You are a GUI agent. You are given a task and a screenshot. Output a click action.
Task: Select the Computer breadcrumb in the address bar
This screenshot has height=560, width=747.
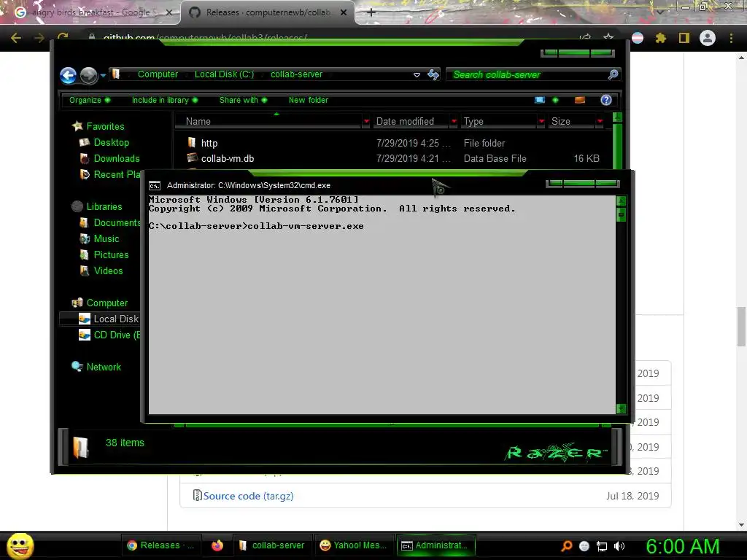(158, 74)
